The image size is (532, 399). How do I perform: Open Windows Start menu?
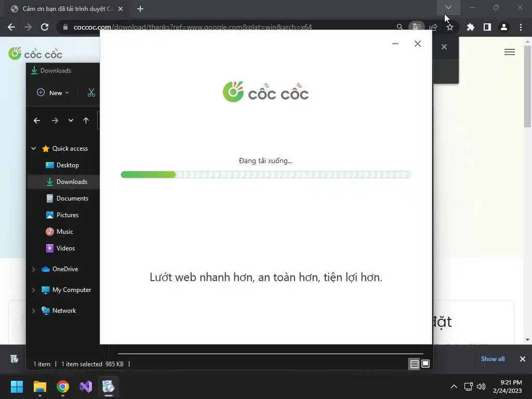17,387
